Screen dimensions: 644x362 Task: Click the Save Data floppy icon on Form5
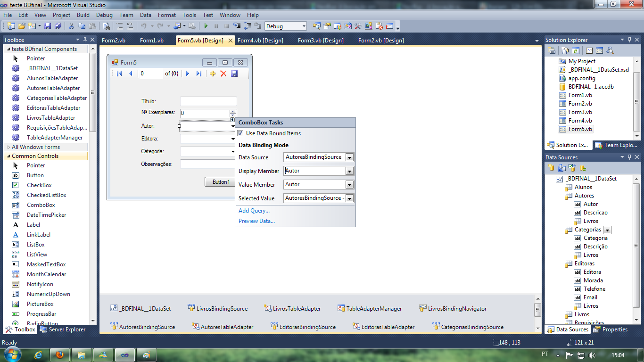click(x=234, y=74)
